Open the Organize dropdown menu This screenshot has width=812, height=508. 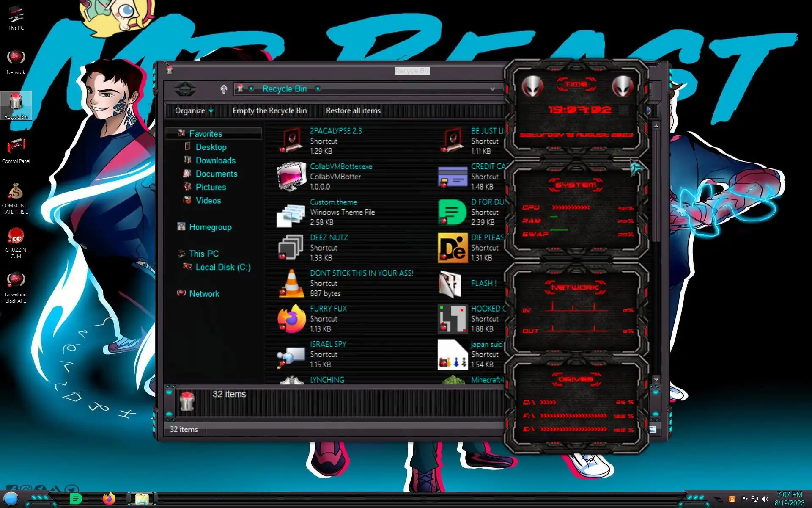click(x=194, y=110)
